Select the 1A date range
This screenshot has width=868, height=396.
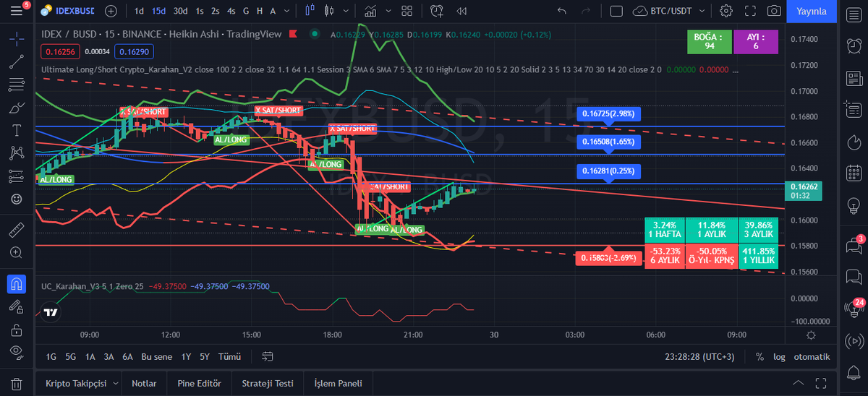coord(90,357)
